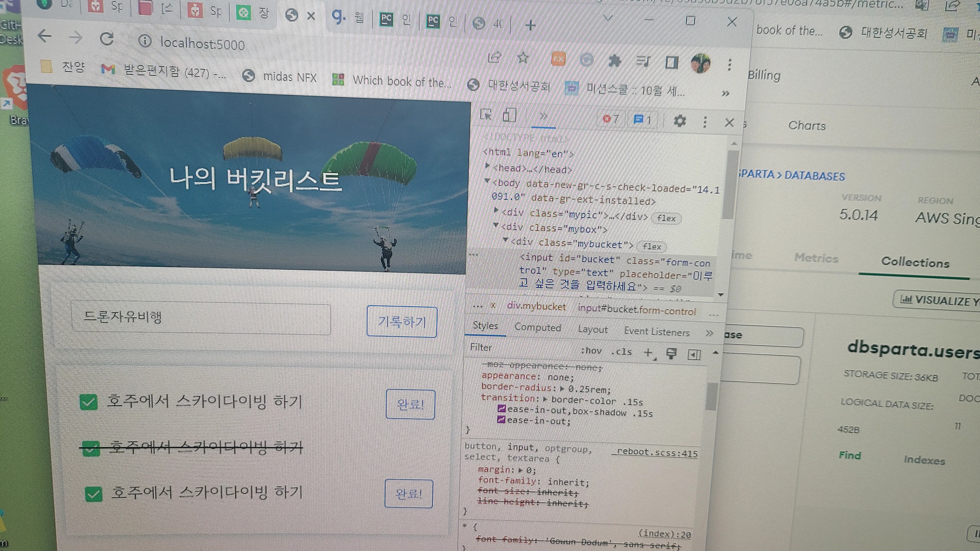Open the browser three-dot menu
This screenshot has width=980, height=551.
[729, 65]
